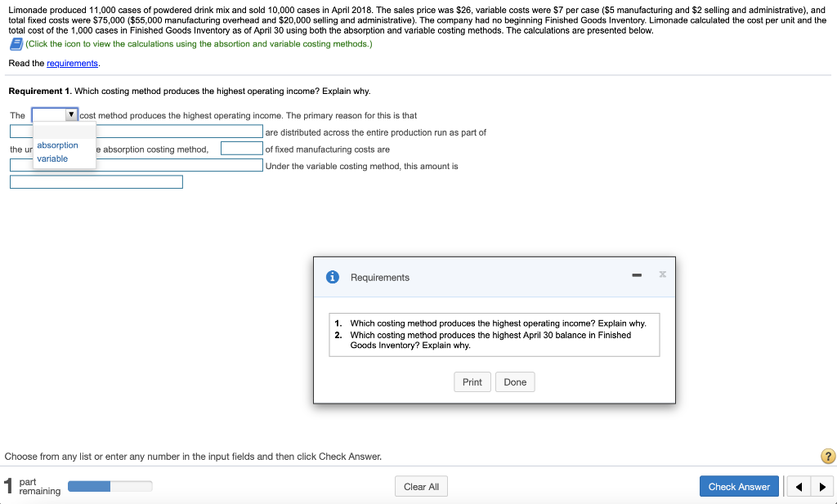
Task: Click the blue info icon in Requirements dialog
Action: 333,278
